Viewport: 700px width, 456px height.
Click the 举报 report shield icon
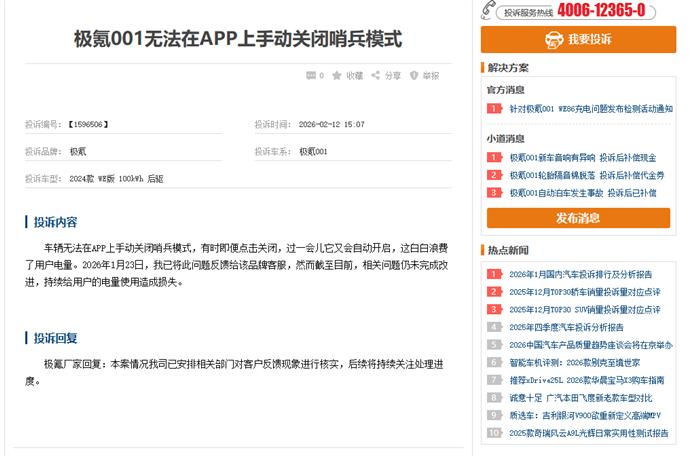pos(414,75)
